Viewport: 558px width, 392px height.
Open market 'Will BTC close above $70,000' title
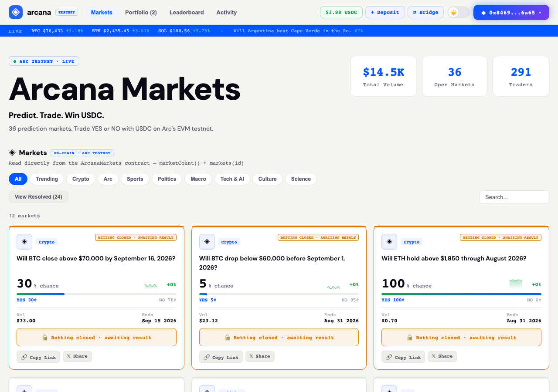pos(96,258)
